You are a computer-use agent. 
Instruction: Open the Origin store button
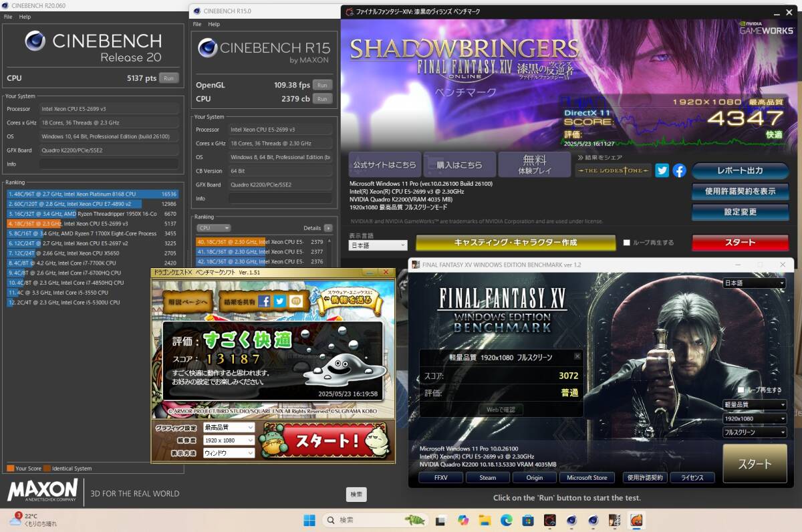pos(535,478)
